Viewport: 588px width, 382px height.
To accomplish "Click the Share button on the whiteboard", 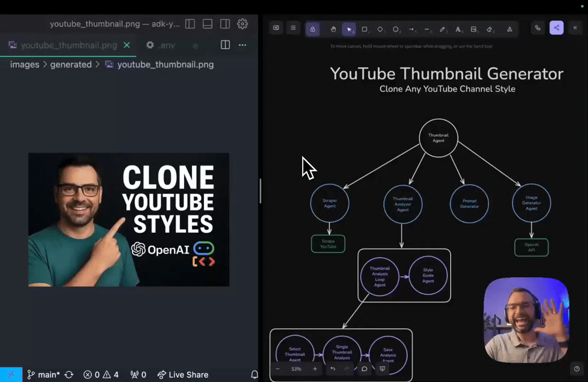I will (556, 28).
